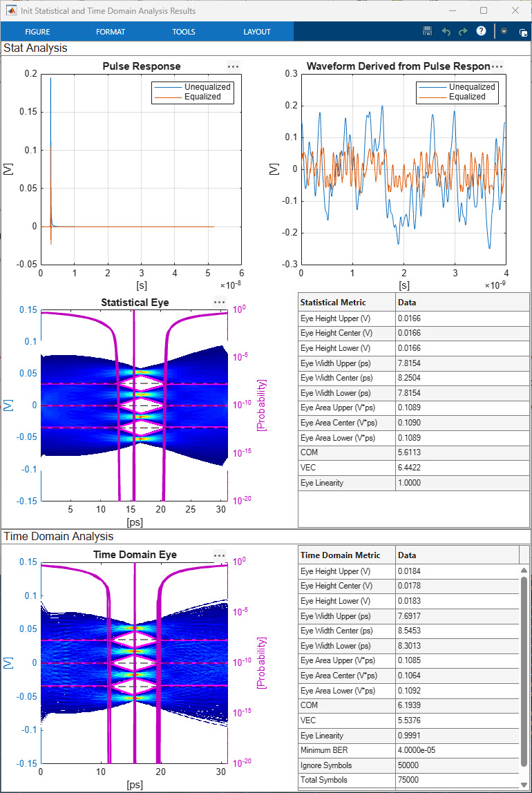The width and height of the screenshot is (532, 793).
Task: Click the Statistical Metric column header
Action: point(346,303)
